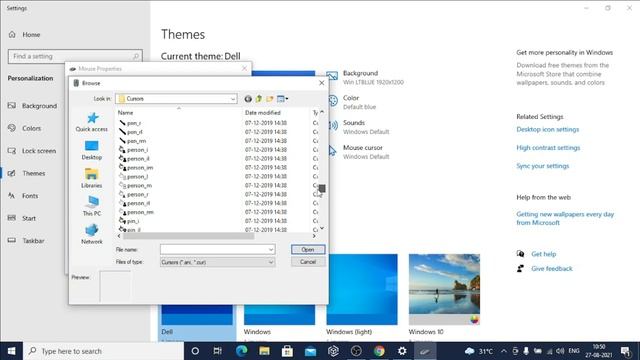
Task: Open the View Menu icon in Browse toolbar
Action: point(282,99)
